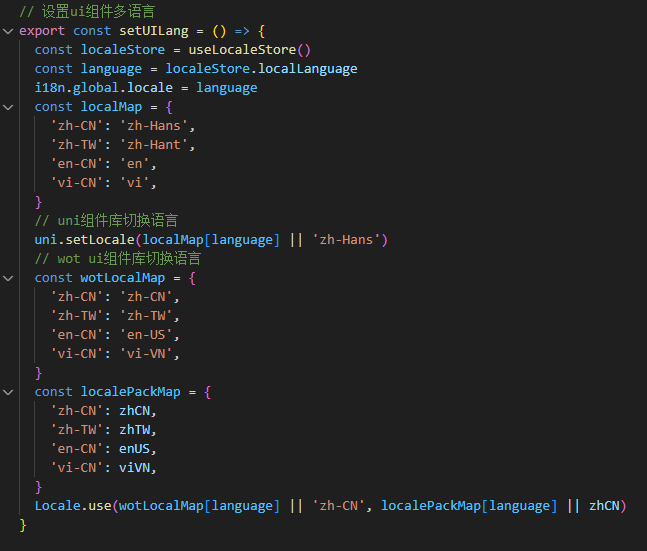Click the localMap constant name

pyautogui.click(x=111, y=107)
